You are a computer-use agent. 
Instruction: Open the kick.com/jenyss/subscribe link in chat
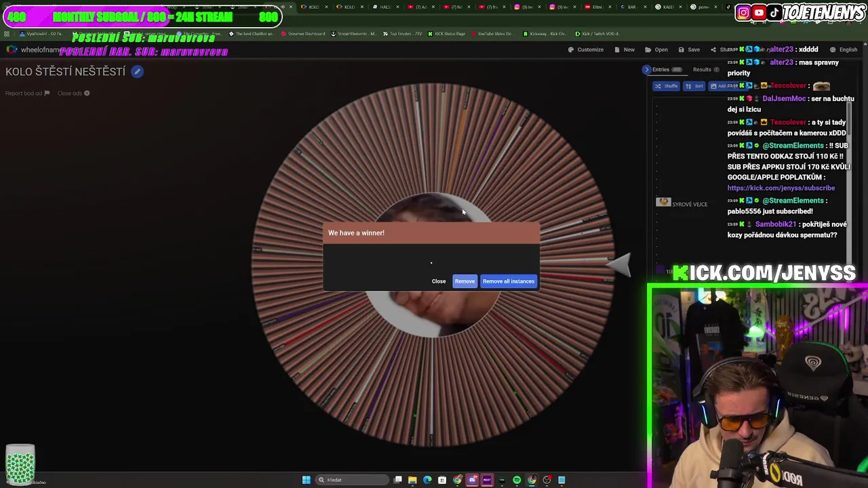[x=781, y=188]
